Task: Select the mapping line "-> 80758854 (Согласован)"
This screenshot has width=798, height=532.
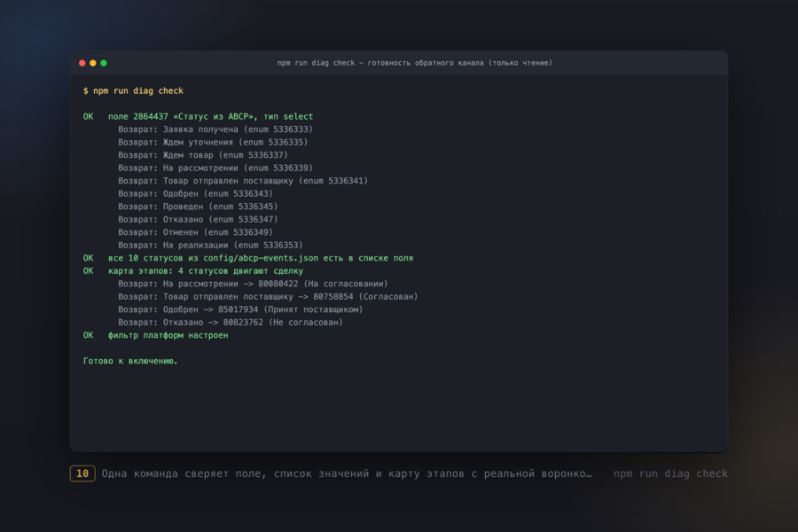Action: coord(268,297)
